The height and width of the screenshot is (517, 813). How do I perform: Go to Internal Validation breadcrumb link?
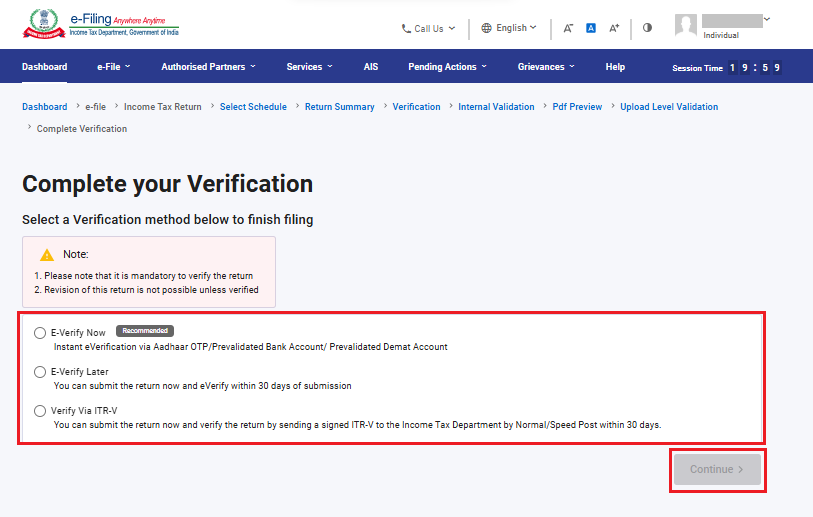[496, 107]
